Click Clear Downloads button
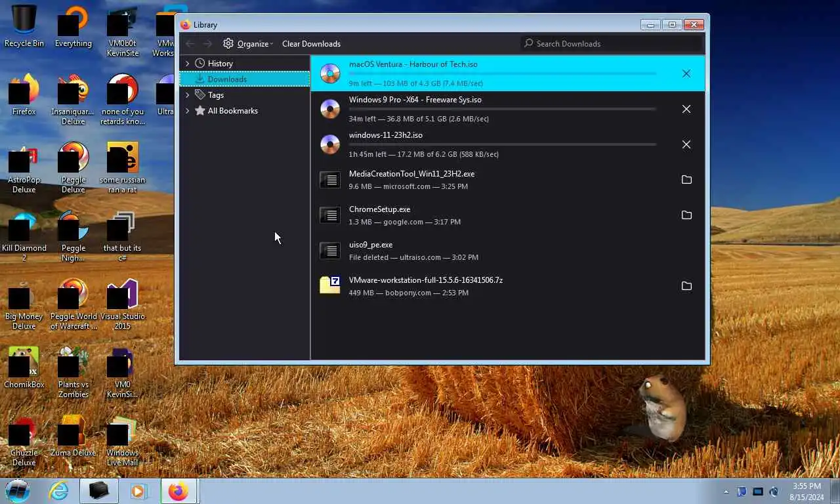The width and height of the screenshot is (840, 504). coord(311,44)
